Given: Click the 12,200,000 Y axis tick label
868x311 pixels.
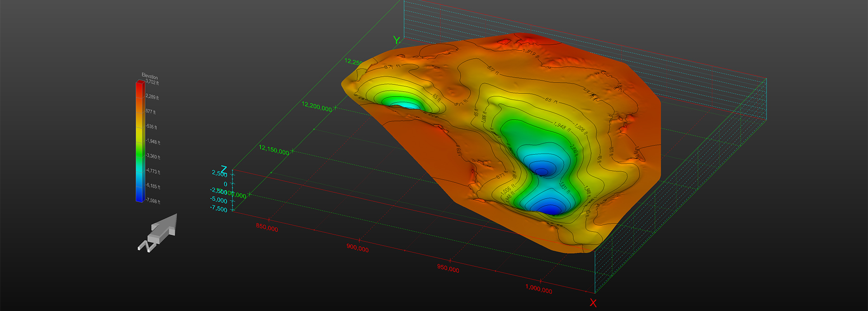Looking at the screenshot, I should click(x=316, y=107).
